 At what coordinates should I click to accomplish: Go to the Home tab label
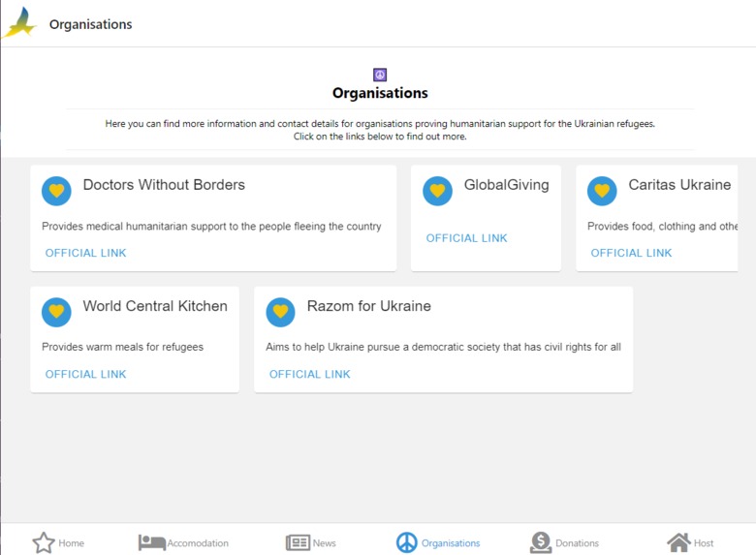(x=72, y=543)
